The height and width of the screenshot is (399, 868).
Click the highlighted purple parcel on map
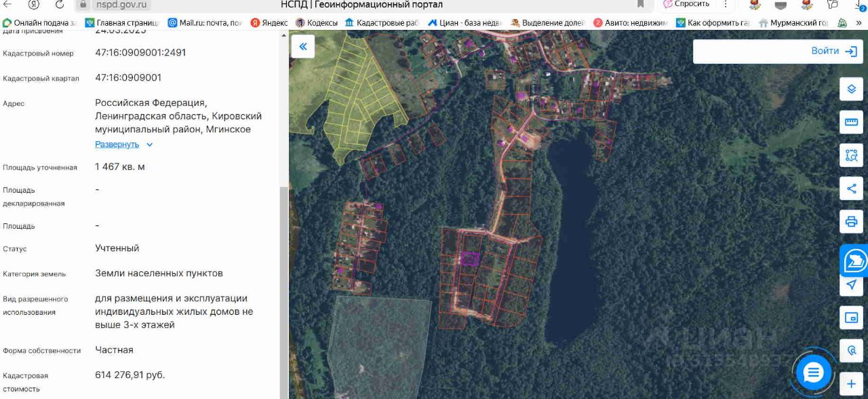pos(469,258)
